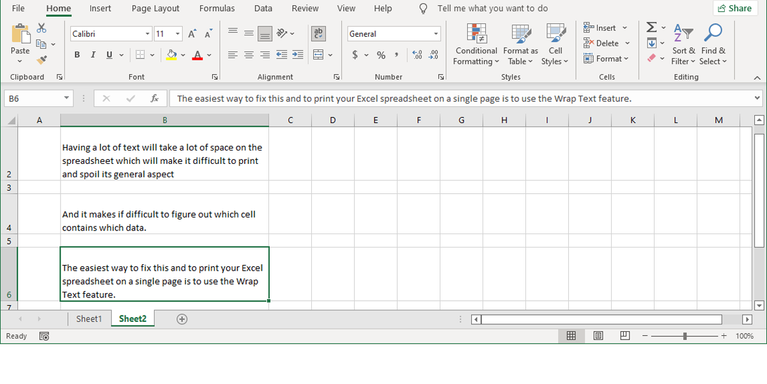Viewport: 767px width, 384px height.
Task: Open the Page Layout ribbon tab
Action: 155,8
